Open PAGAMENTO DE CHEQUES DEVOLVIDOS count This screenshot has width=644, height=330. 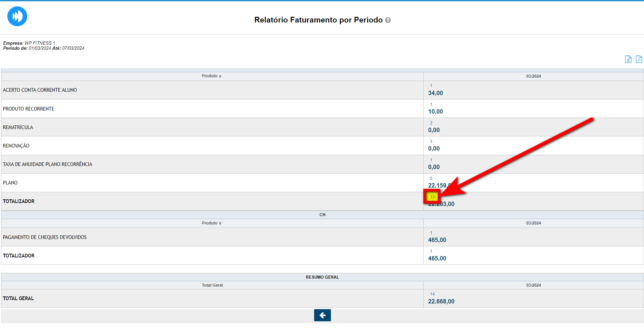coord(431,233)
